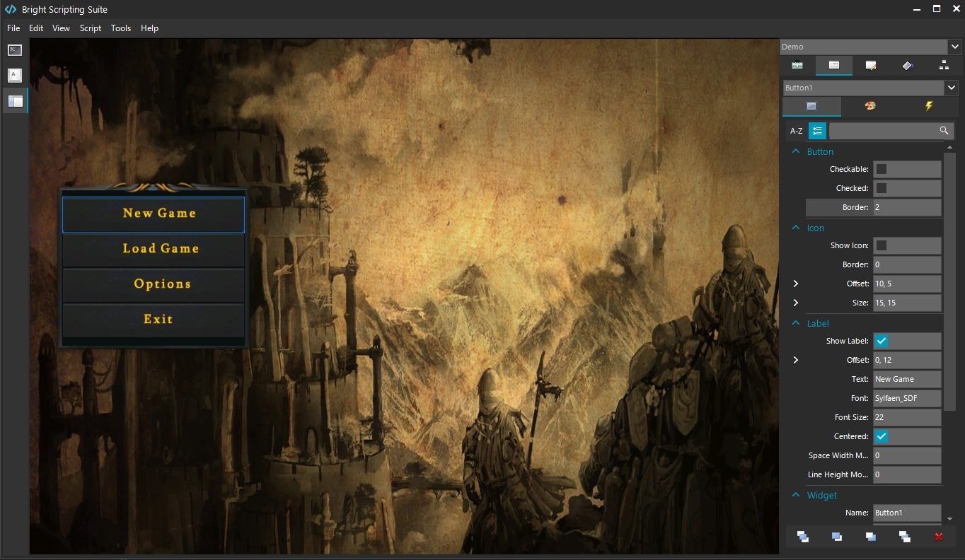Open the Edit menu

pyautogui.click(x=36, y=28)
